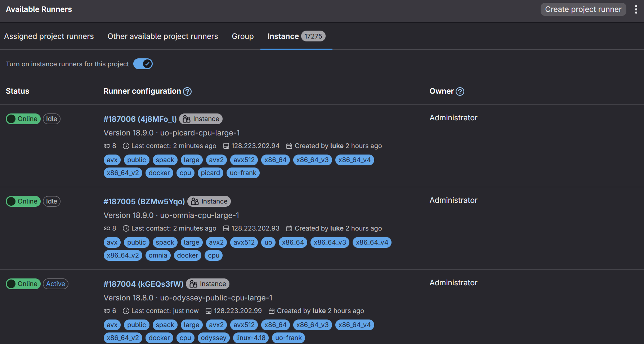Click the uo-frank tag on runner #187006

pyautogui.click(x=243, y=173)
